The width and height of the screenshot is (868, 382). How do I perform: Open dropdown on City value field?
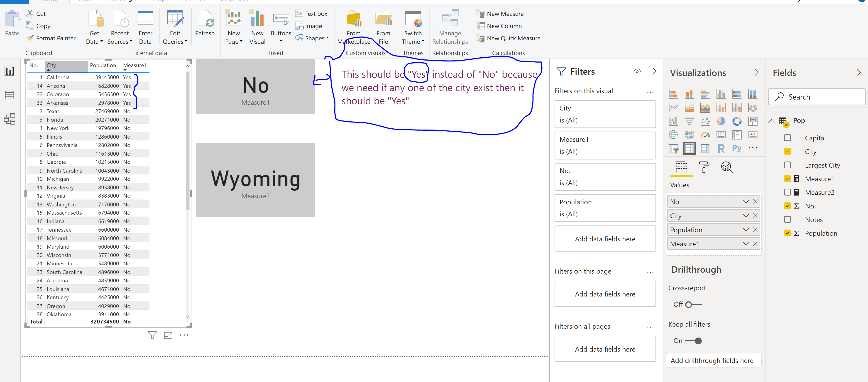coord(746,215)
